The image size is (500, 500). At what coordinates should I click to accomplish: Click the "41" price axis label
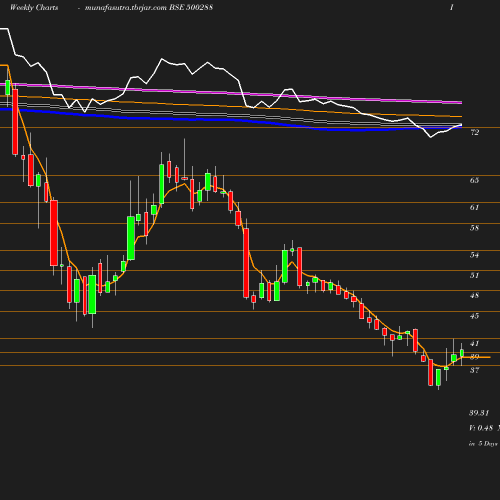click(475, 343)
